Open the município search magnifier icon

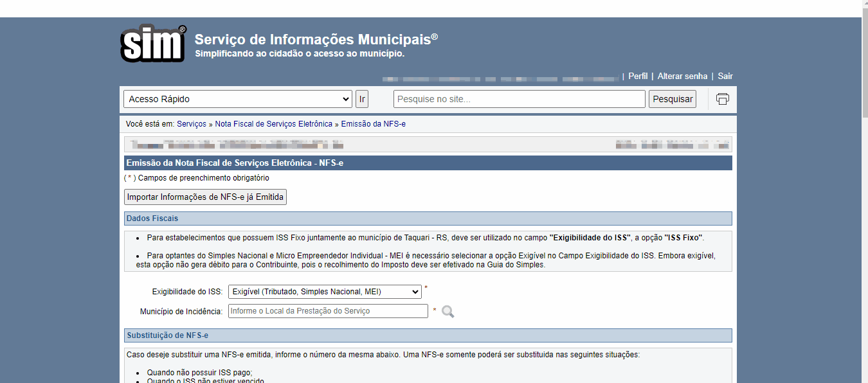point(448,312)
